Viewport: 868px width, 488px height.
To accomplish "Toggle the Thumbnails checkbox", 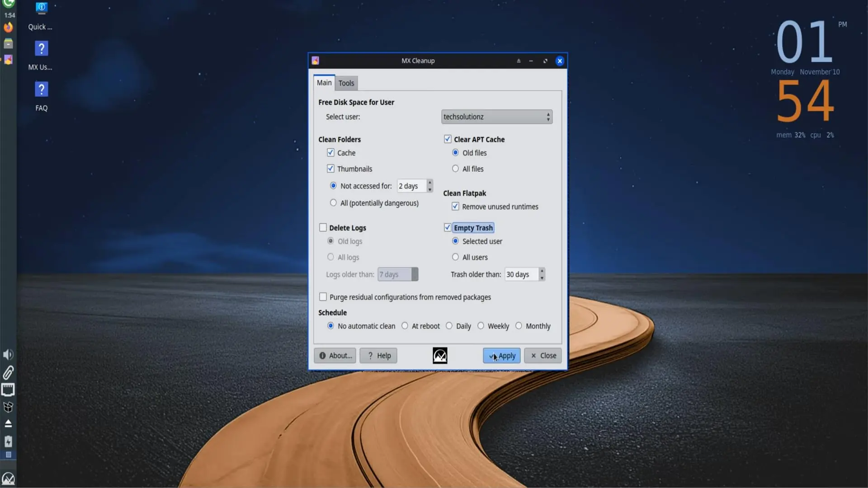I will (x=330, y=169).
